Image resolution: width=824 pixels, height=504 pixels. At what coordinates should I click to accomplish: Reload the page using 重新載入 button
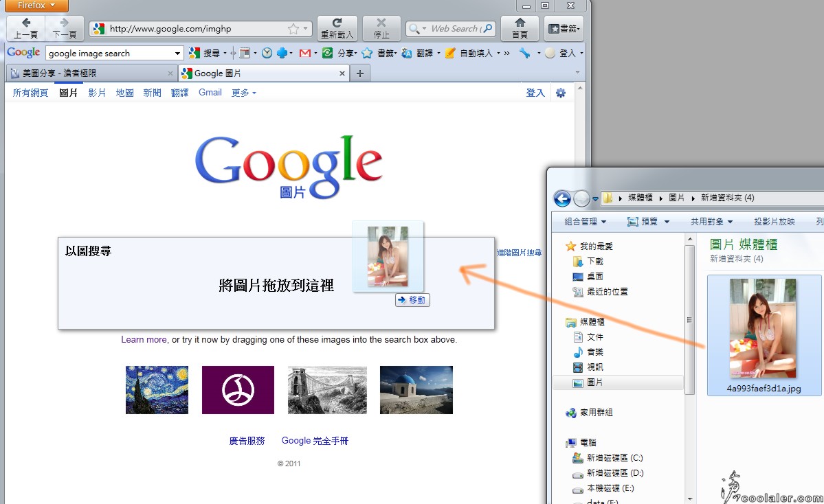point(337,28)
